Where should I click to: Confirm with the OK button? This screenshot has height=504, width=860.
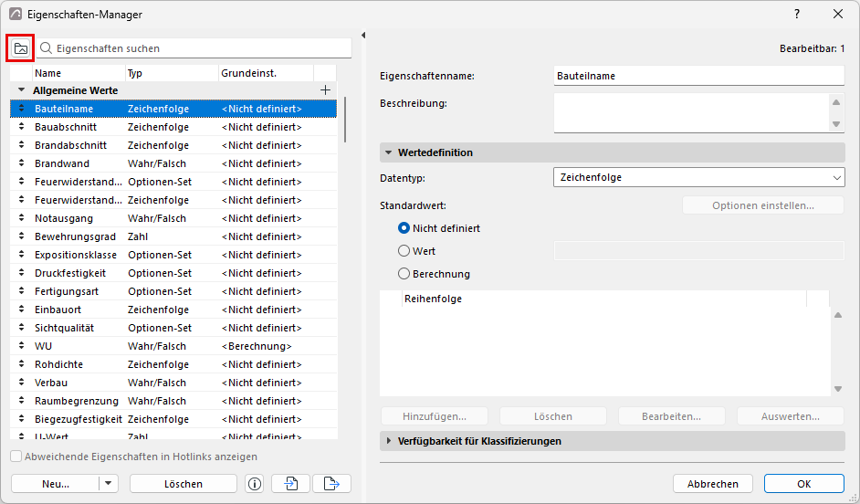point(804,484)
